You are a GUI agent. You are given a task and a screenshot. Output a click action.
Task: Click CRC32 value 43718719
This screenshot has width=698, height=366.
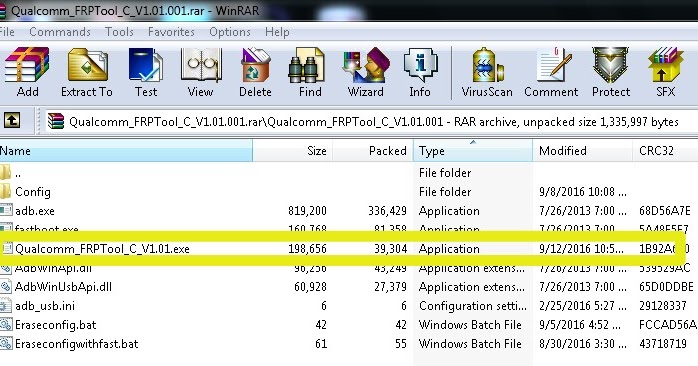point(663,344)
